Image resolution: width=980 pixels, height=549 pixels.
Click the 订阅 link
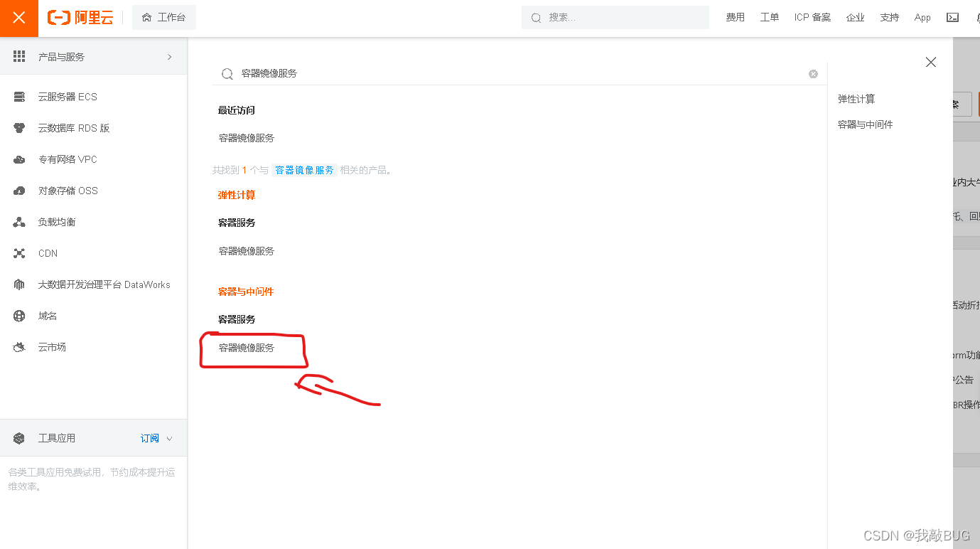point(149,438)
